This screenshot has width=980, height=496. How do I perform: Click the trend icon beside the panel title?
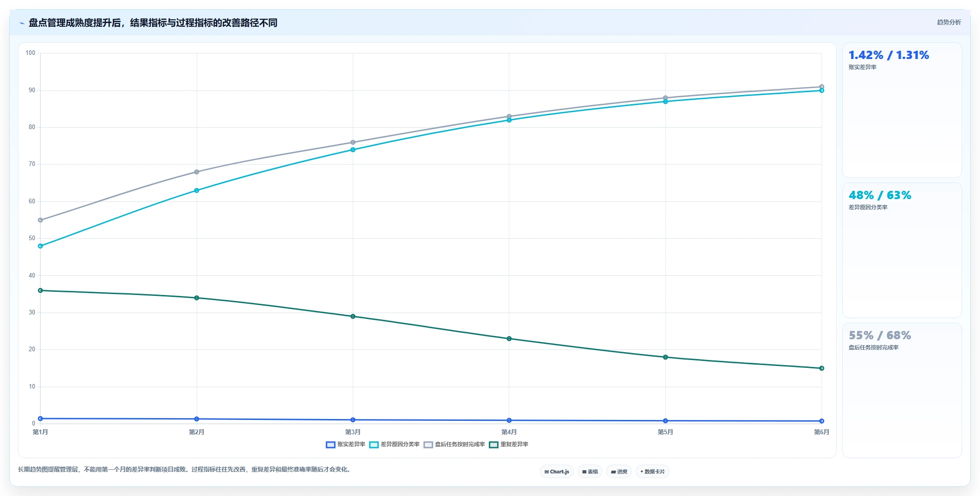[22, 23]
